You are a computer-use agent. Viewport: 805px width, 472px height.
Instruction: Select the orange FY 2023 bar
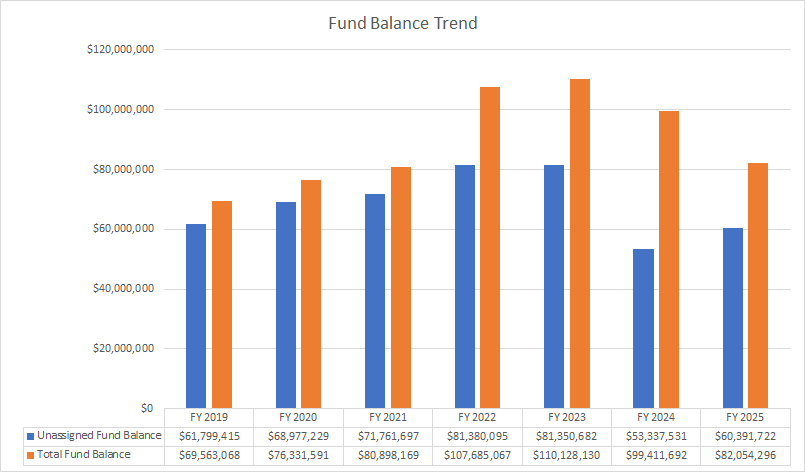click(x=580, y=243)
